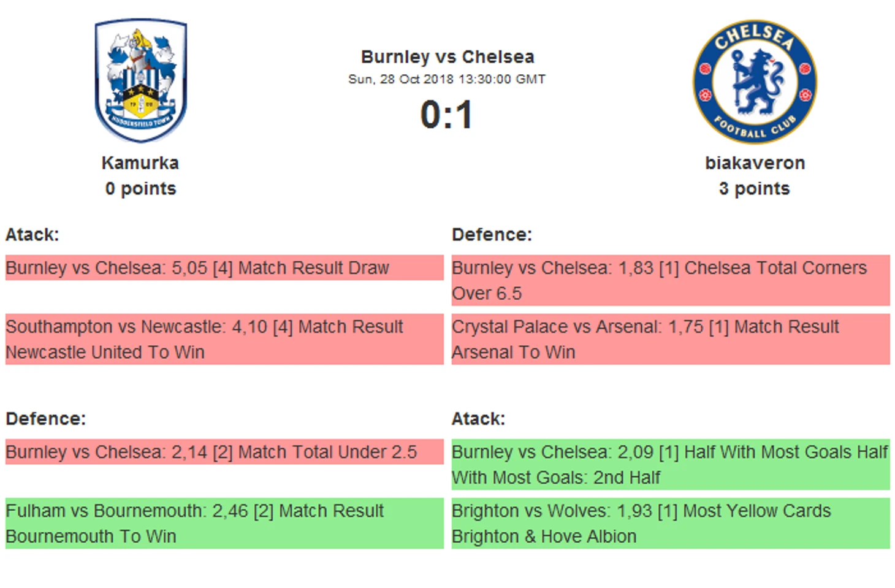The width and height of the screenshot is (895, 588).
Task: Click the Chelsea Football Club crest
Action: [754, 81]
